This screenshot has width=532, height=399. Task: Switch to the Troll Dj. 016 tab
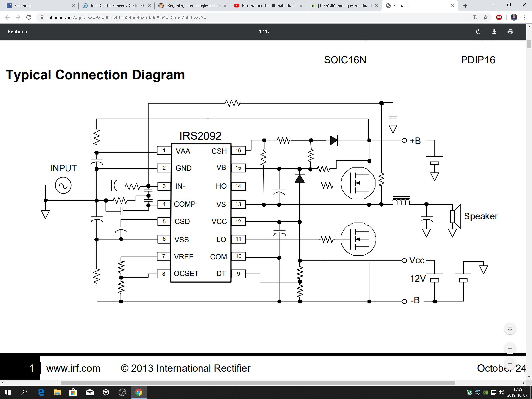(x=116, y=6)
